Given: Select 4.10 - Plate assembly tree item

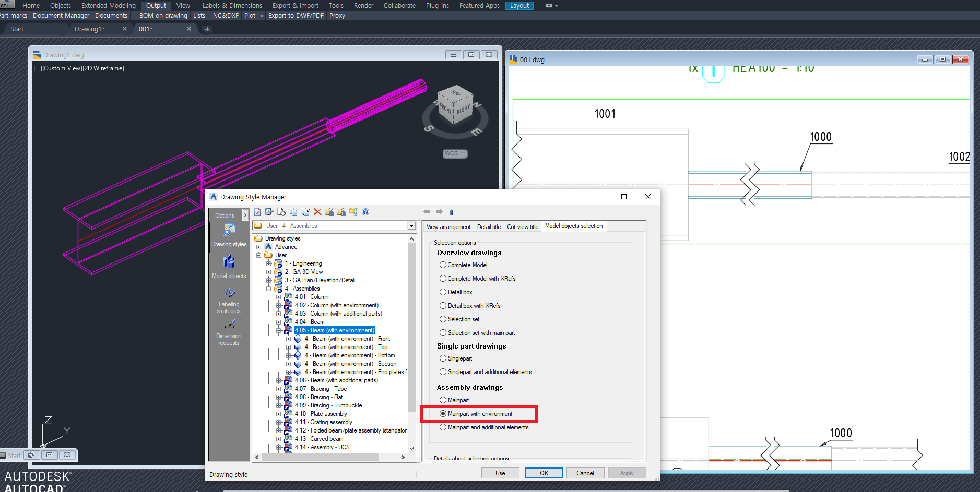Looking at the screenshot, I should click(x=321, y=414).
